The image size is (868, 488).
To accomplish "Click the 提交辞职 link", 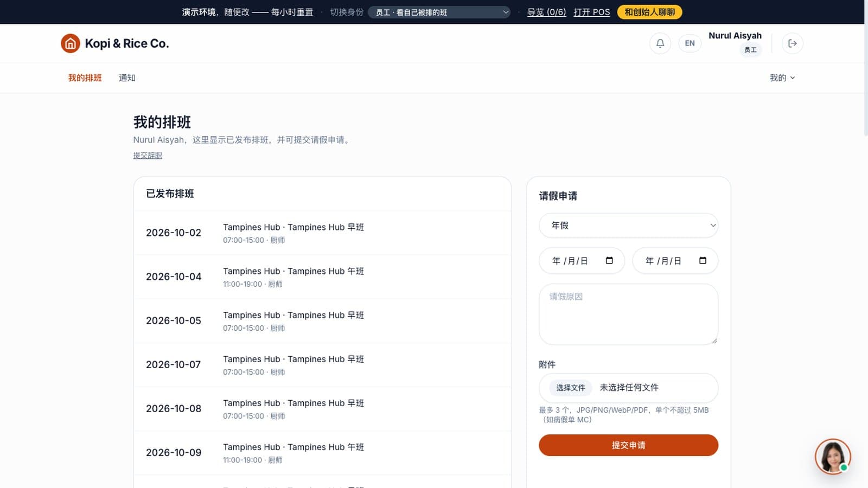I will click(x=148, y=156).
